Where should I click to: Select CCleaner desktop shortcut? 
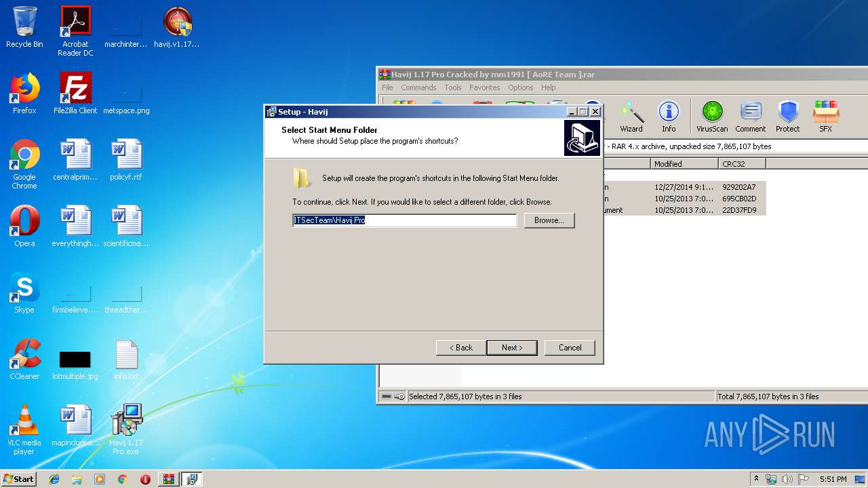[24, 359]
